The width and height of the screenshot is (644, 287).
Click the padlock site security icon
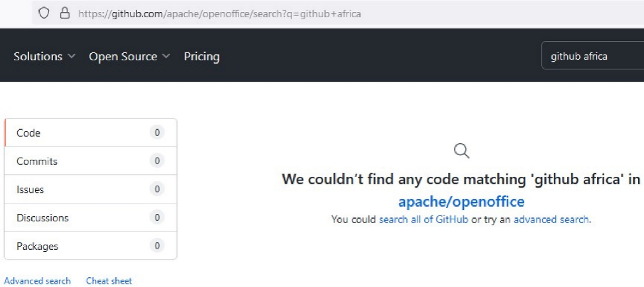64,13
